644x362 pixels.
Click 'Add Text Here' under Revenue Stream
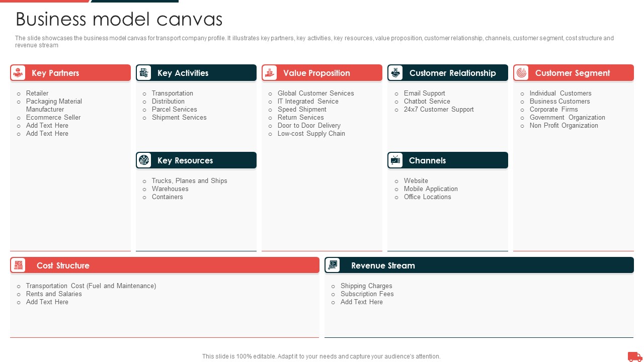362,302
